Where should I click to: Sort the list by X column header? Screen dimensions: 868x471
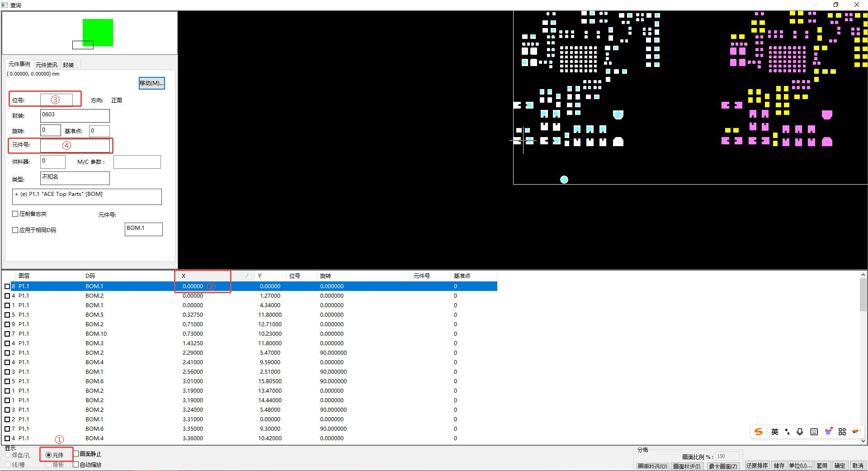tap(203, 276)
